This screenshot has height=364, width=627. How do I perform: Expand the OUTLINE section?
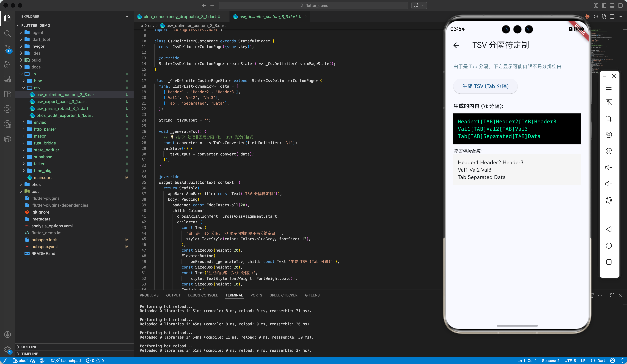29,347
